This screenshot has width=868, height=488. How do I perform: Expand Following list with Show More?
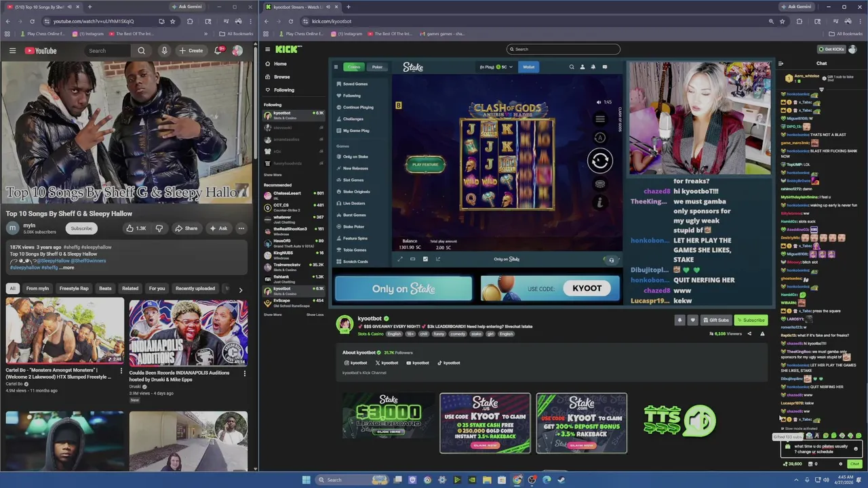273,175
